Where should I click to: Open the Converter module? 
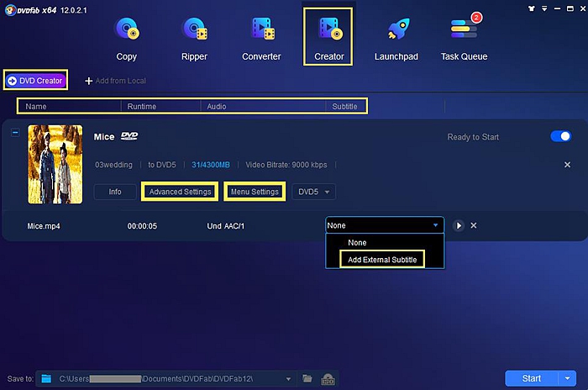pos(261,39)
